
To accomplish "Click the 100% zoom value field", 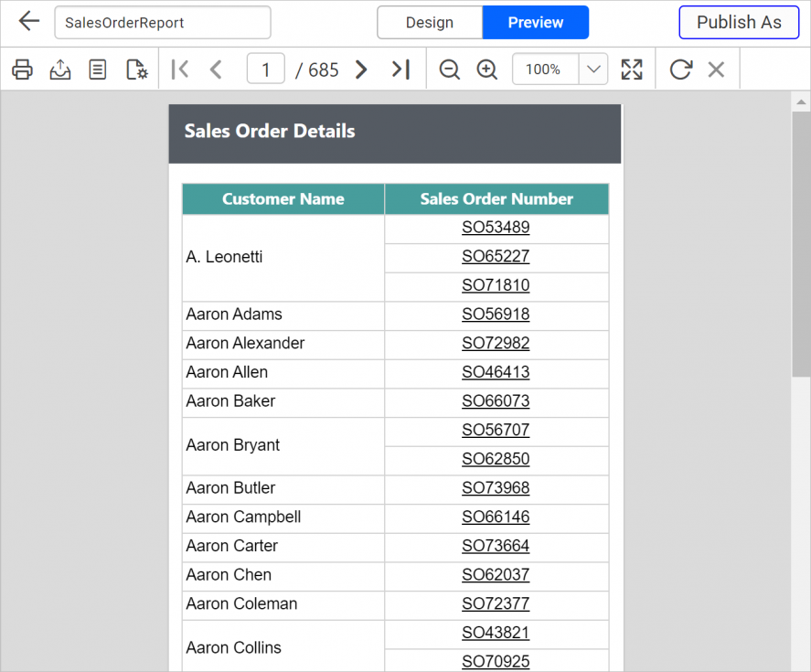I will pos(545,69).
